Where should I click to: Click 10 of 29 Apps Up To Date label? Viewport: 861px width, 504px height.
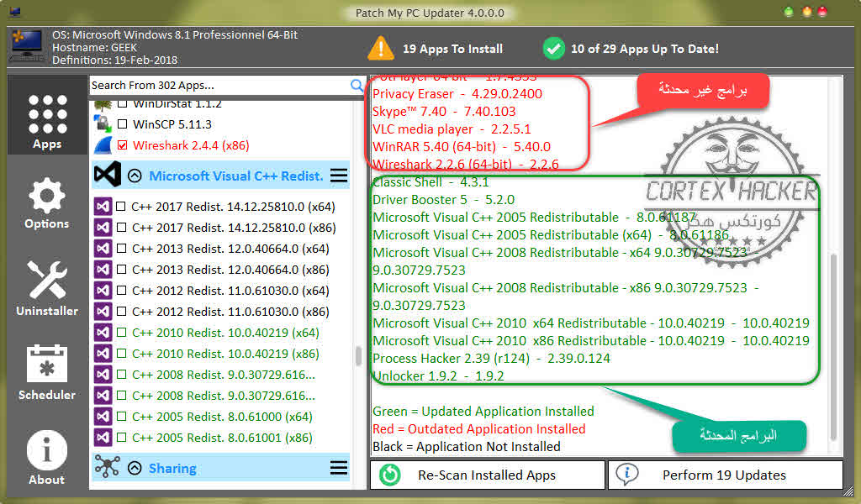pos(645,49)
